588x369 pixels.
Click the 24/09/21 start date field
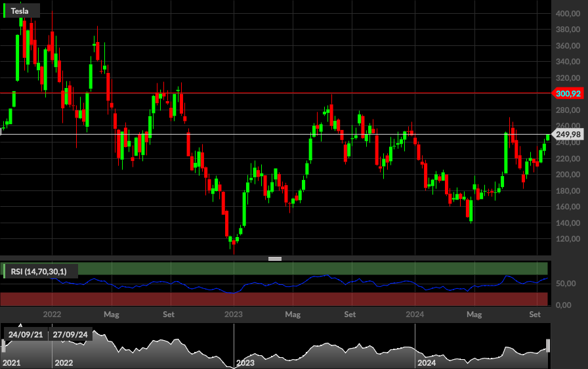(26, 334)
